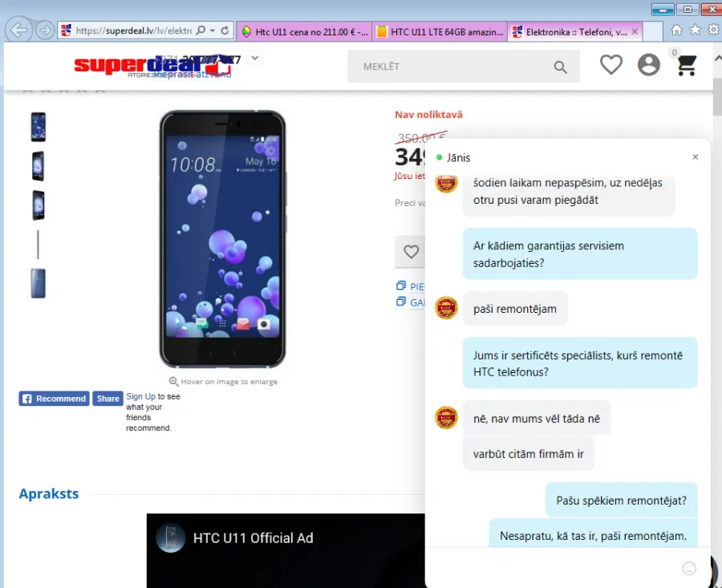Switch to the 'Htc U11 cena no 211.00 €' tab
Screen dimensions: 722x588
click(305, 32)
